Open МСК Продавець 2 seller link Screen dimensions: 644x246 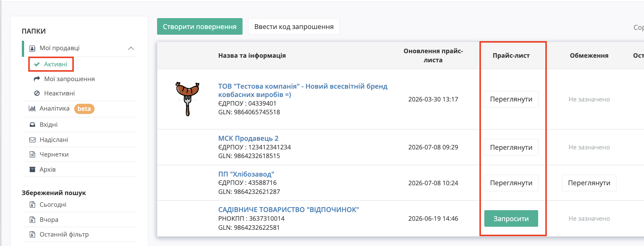coord(248,138)
